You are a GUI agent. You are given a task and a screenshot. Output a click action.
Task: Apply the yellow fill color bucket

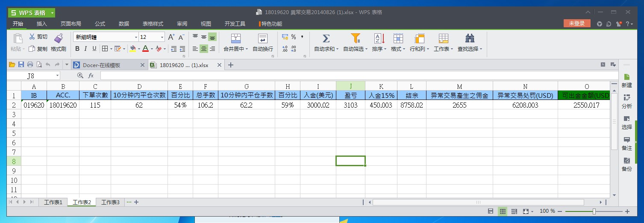(x=133, y=49)
